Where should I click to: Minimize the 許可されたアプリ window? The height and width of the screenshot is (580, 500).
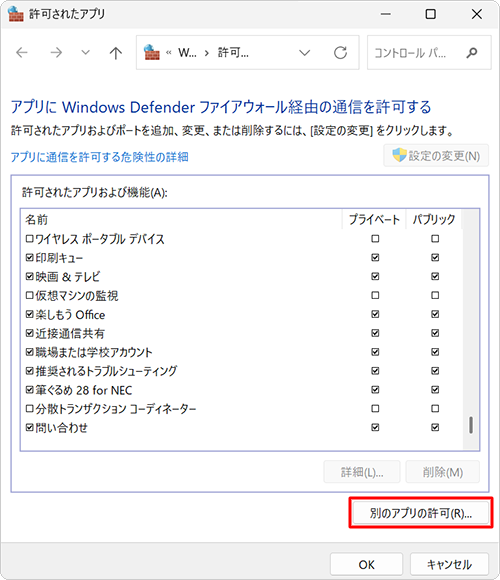[x=386, y=14]
